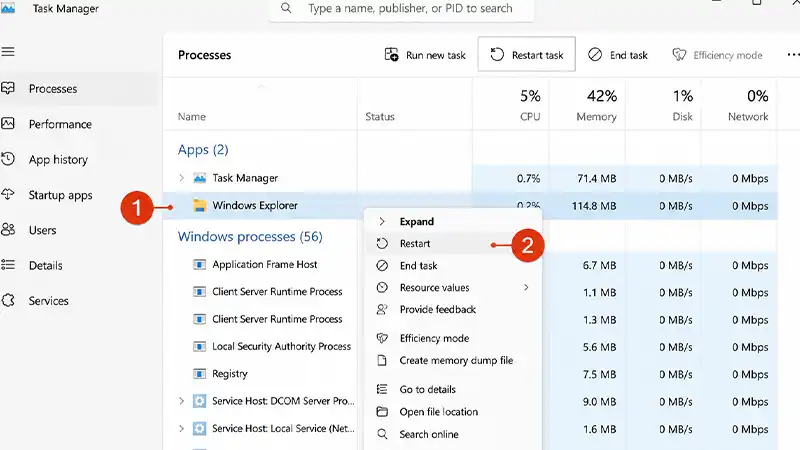Click the End task toolbar button label
This screenshot has width=800, height=450.
[629, 55]
